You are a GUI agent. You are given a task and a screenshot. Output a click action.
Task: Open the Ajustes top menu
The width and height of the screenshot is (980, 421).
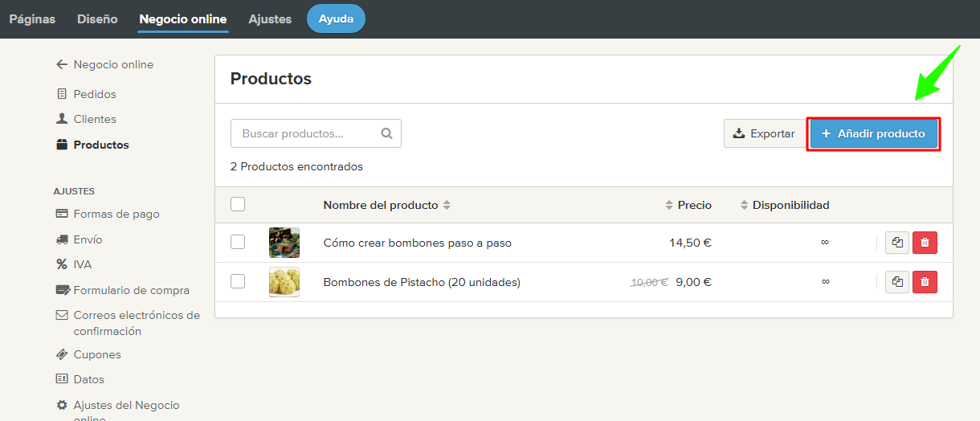click(270, 18)
